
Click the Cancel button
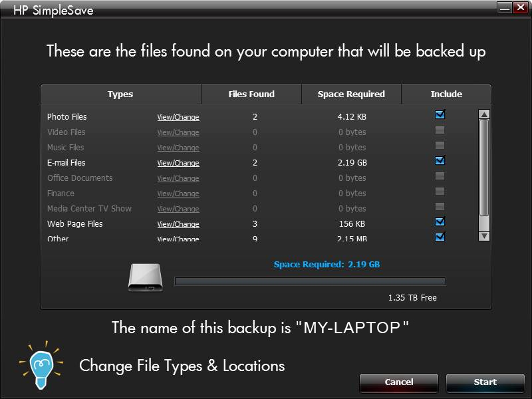(x=398, y=382)
